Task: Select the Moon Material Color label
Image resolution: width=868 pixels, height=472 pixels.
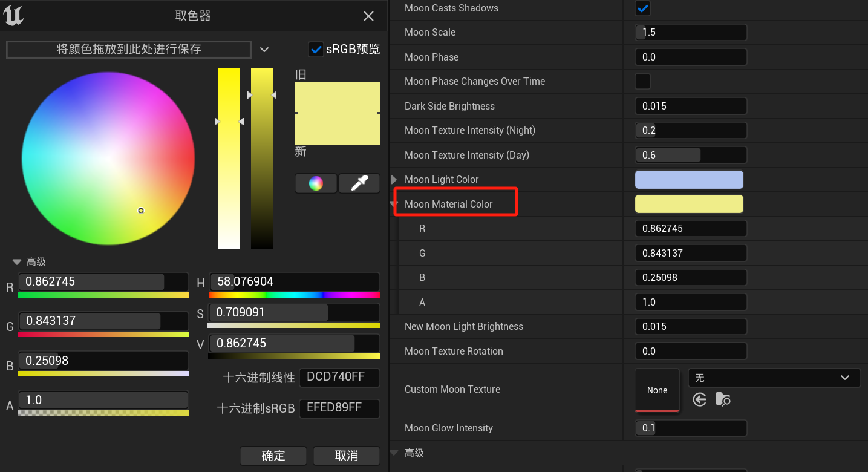Action: point(449,204)
